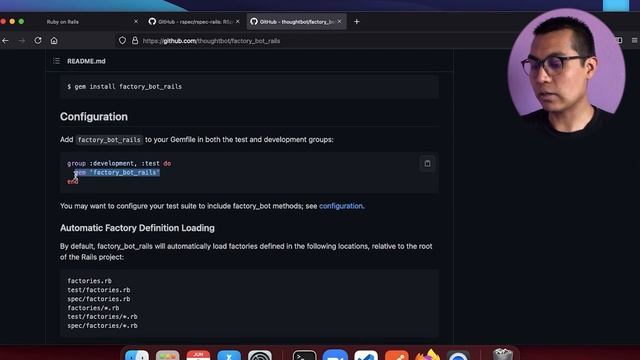640x360 pixels.
Task: Click the highlighted gem 'factory_bot_rails' line
Action: click(117, 173)
